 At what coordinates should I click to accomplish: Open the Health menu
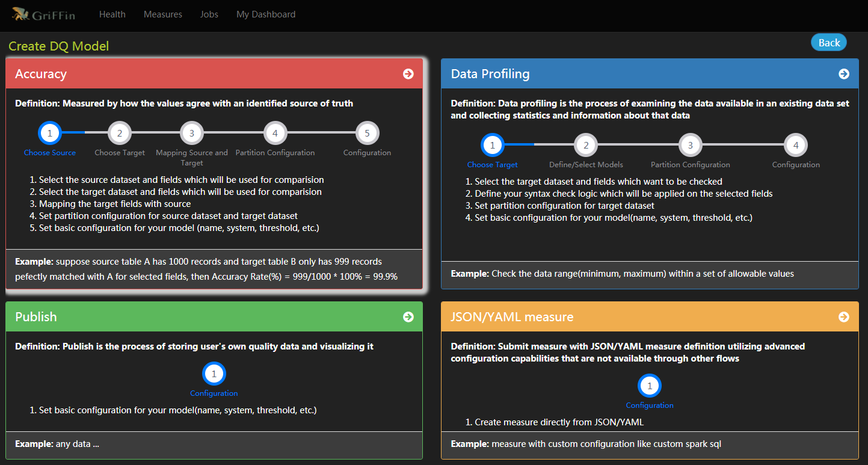112,14
